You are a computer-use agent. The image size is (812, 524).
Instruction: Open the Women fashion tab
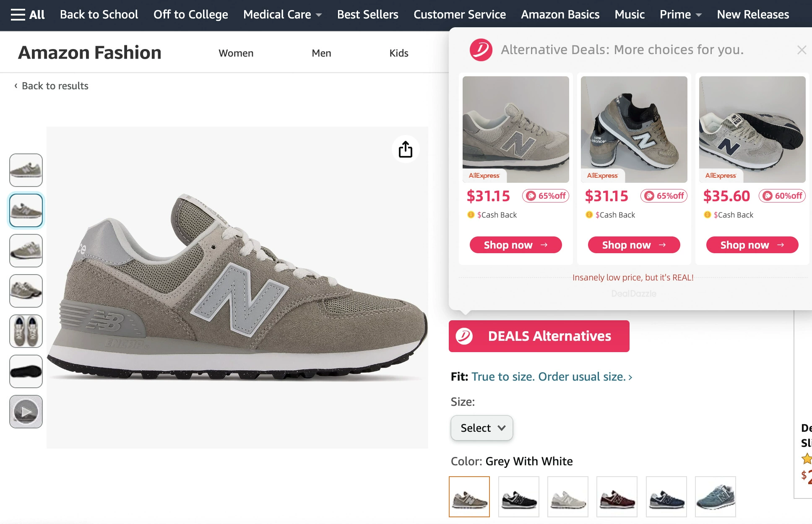[236, 53]
